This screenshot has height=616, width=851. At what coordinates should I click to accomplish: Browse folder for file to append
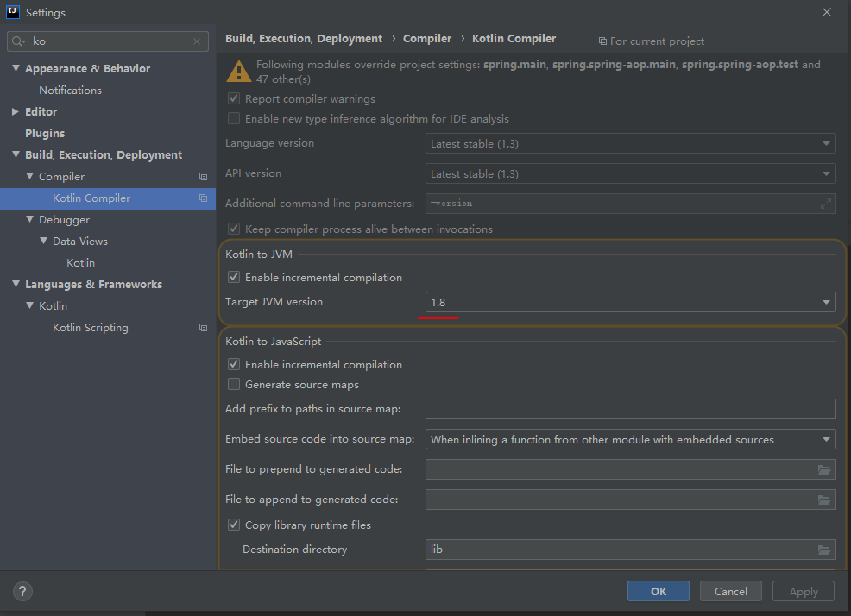point(824,500)
